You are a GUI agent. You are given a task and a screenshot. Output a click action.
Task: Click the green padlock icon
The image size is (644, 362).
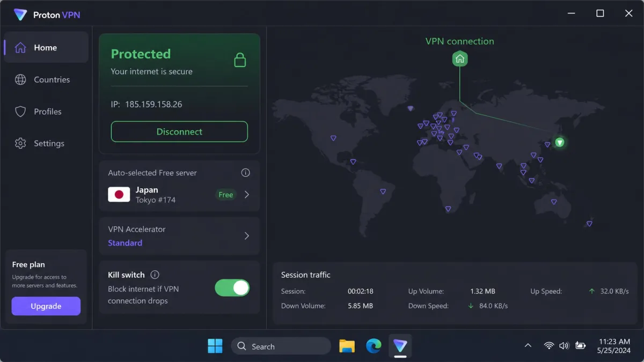click(x=240, y=60)
